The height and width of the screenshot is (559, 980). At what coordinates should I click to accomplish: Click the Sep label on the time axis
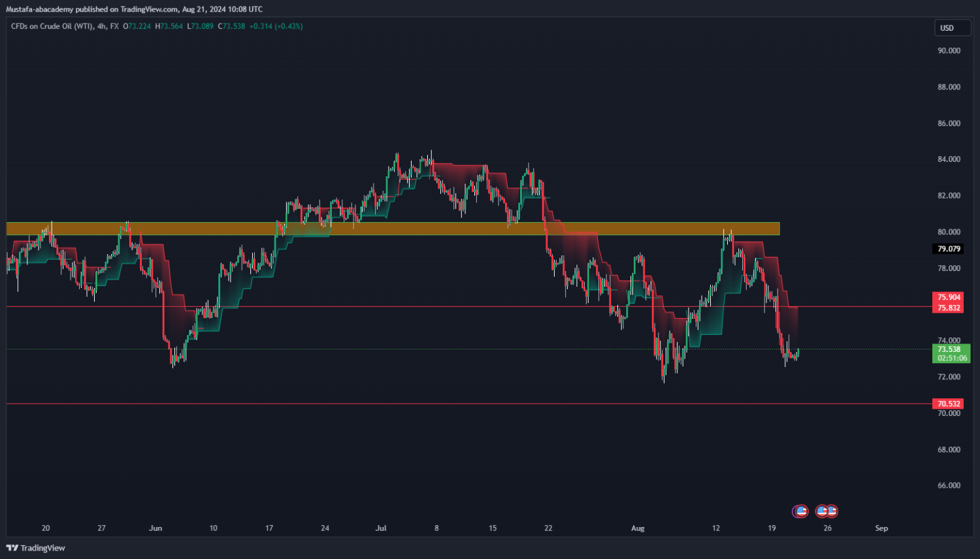[881, 528]
